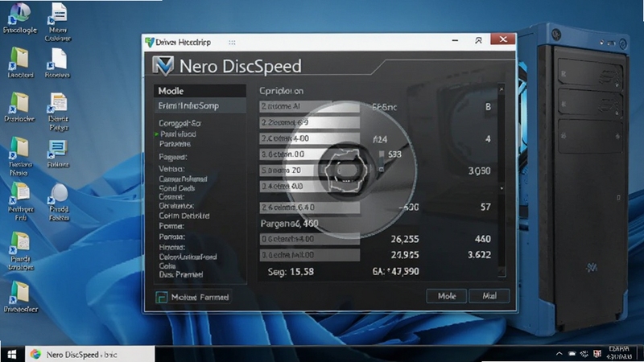Click the Parganed, 460 heading
This screenshot has width=644, height=362.
point(289,224)
